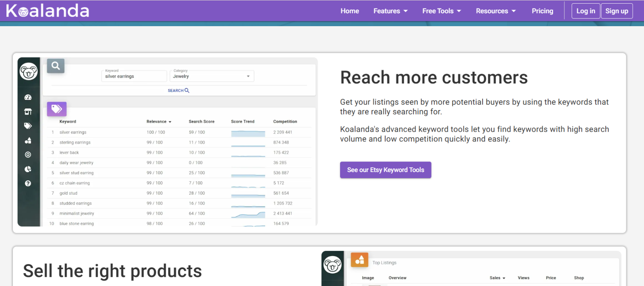Expand the Free Tools menu

click(x=442, y=11)
